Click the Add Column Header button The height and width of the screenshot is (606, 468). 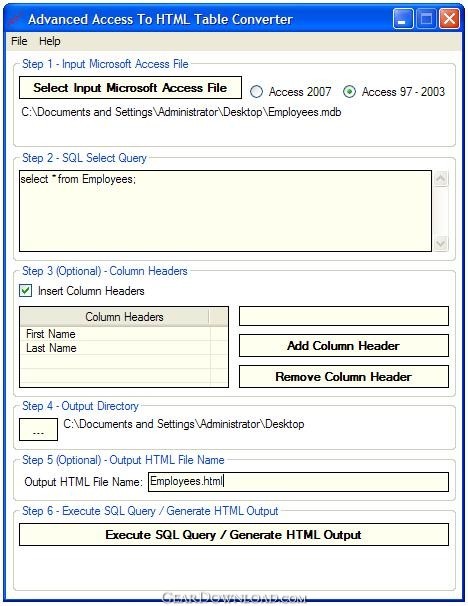pyautogui.click(x=344, y=346)
